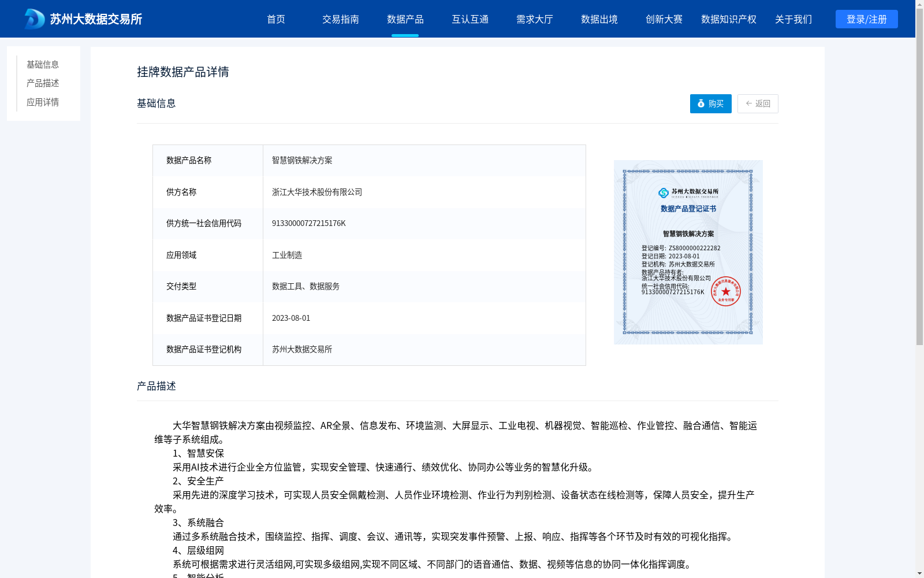Click the 数据产品证书登记日期 label cell
The image size is (924, 578).
tap(208, 318)
